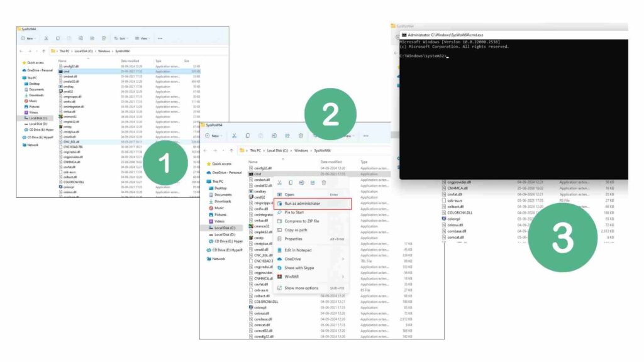Click the Compress to ZIP file icon
This screenshot has height=362, width=644.
click(279, 221)
